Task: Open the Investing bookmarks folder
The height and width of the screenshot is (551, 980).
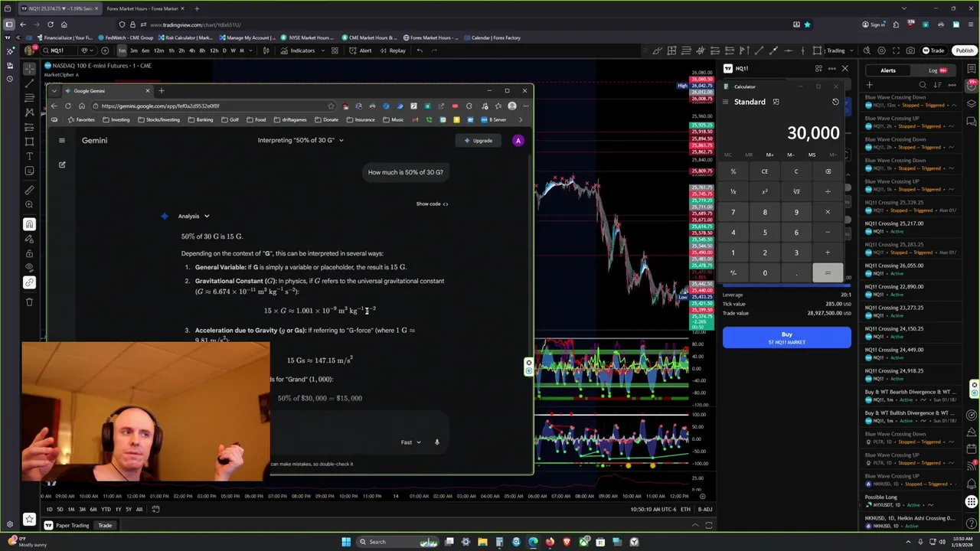Action: (x=116, y=119)
